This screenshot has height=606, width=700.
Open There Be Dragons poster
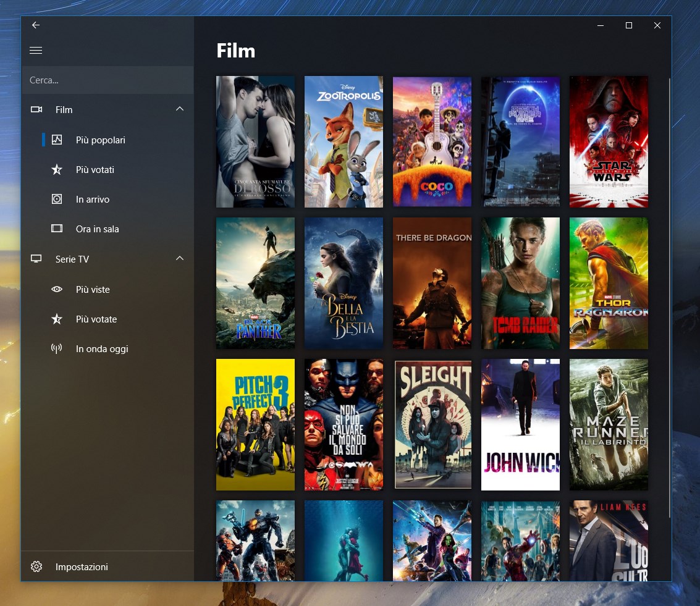[x=432, y=283]
